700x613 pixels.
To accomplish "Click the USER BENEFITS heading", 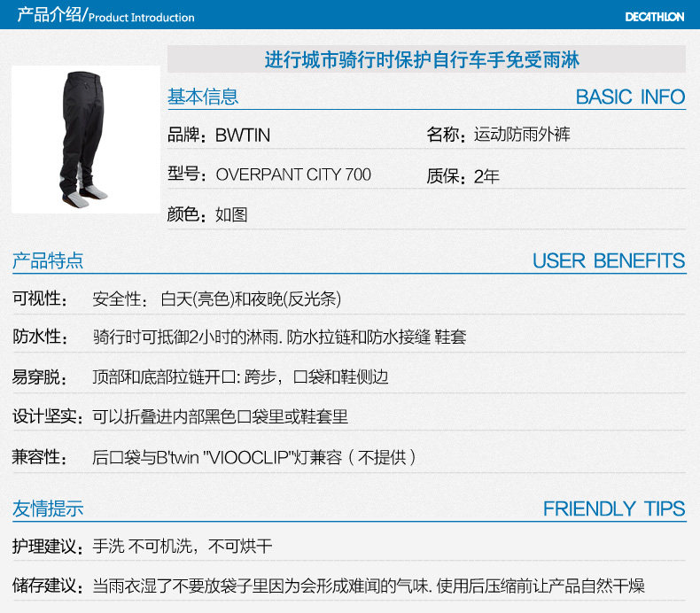I will [609, 260].
